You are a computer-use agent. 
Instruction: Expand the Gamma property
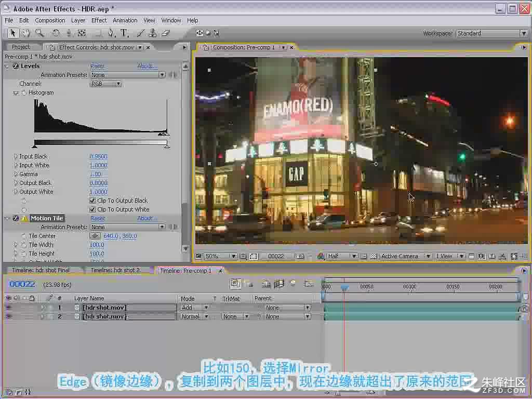pos(15,174)
